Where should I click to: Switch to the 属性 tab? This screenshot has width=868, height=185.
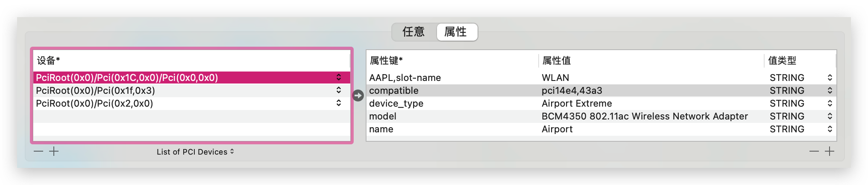point(456,32)
